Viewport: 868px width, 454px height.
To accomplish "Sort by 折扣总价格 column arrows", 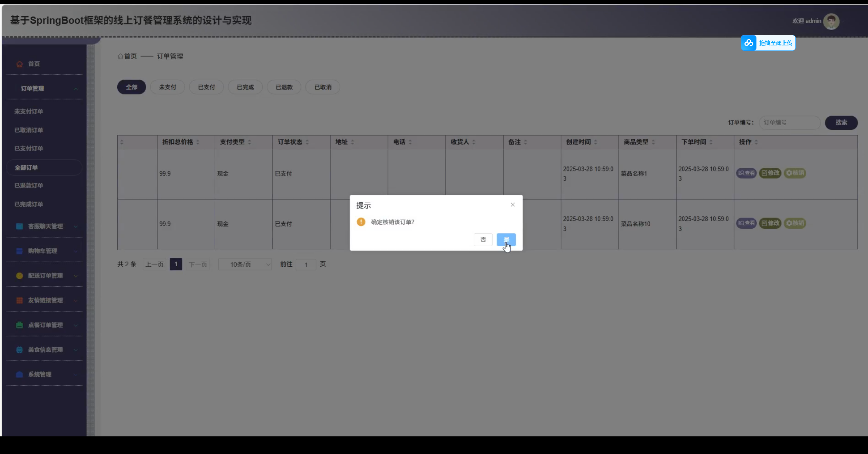I will (x=198, y=142).
